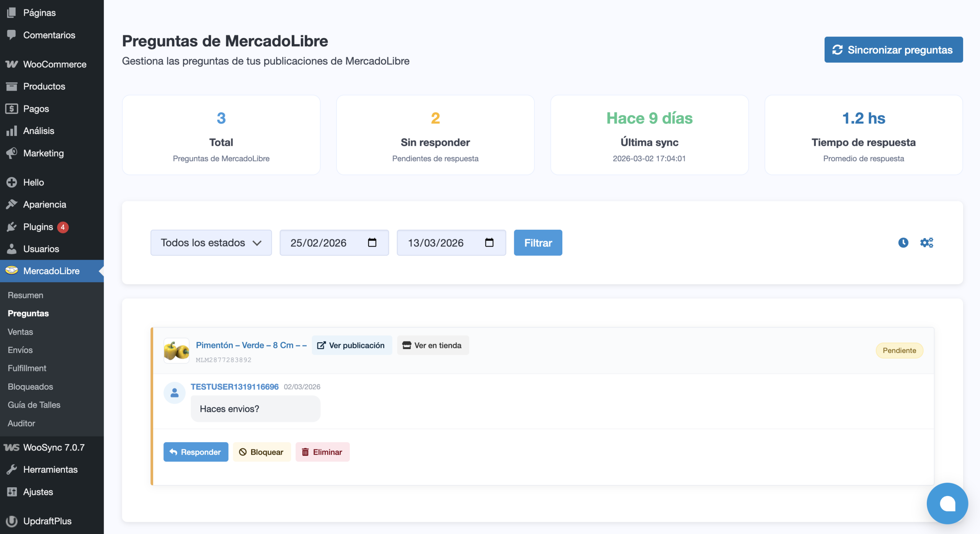Click the Preguntas de MercadoLibre heading
The image size is (980, 534).
point(225,41)
